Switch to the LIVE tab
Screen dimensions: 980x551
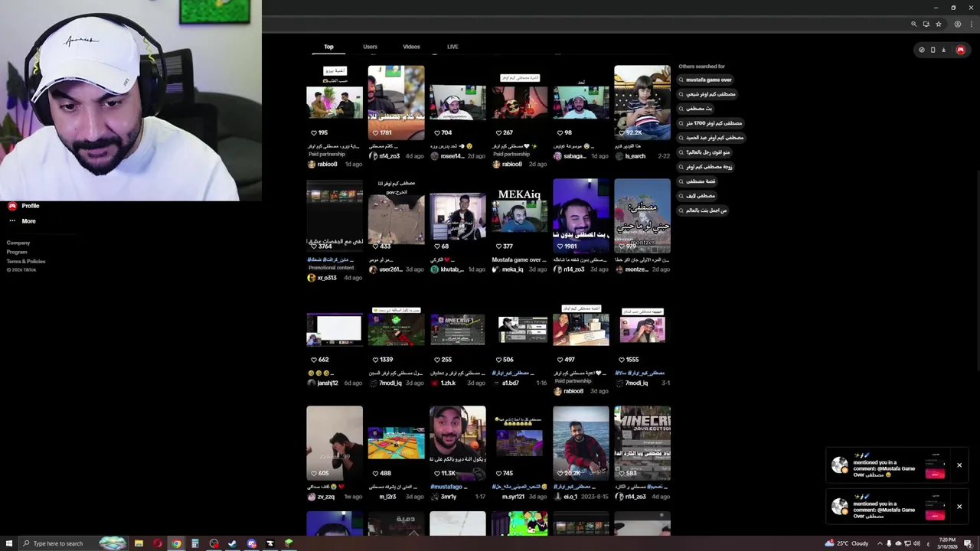pyautogui.click(x=452, y=47)
